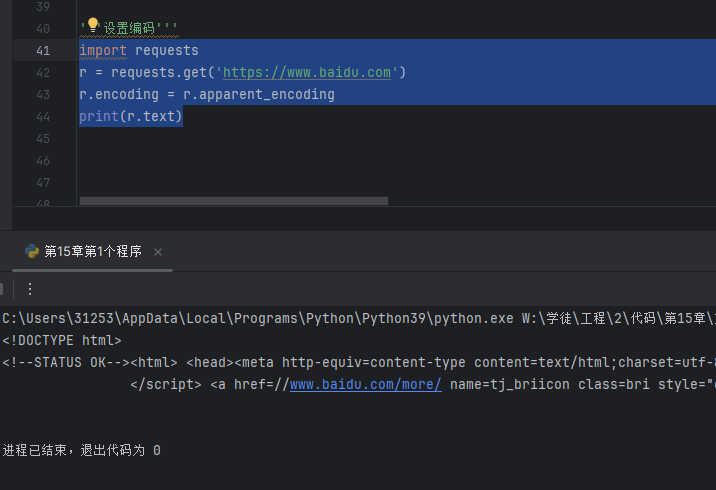Viewport: 716px width, 490px height.
Task: Click line number 44 in the gutter
Action: coord(43,116)
